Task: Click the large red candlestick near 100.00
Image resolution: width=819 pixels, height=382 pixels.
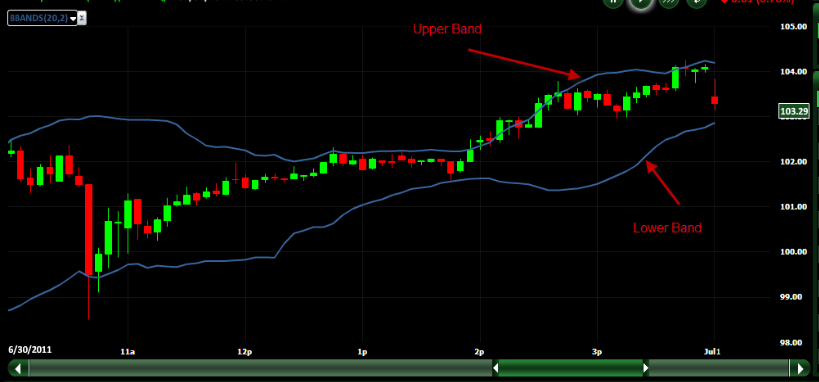Action: pos(89,229)
